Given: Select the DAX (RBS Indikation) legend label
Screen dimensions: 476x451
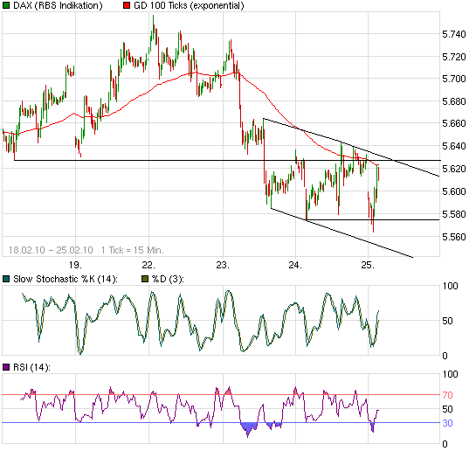Looking at the screenshot, I should (x=58, y=5).
